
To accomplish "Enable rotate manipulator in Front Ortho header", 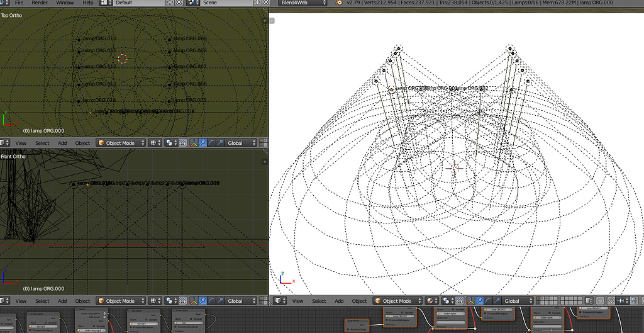I will [211, 301].
